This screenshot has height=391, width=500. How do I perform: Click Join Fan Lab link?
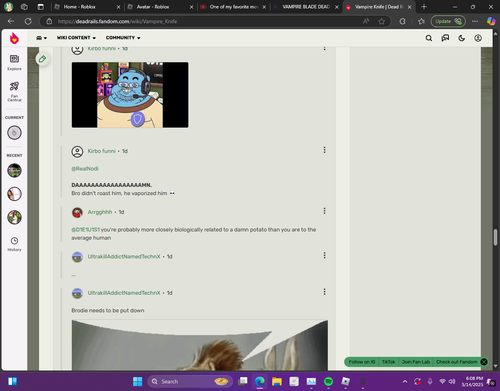tap(416, 362)
